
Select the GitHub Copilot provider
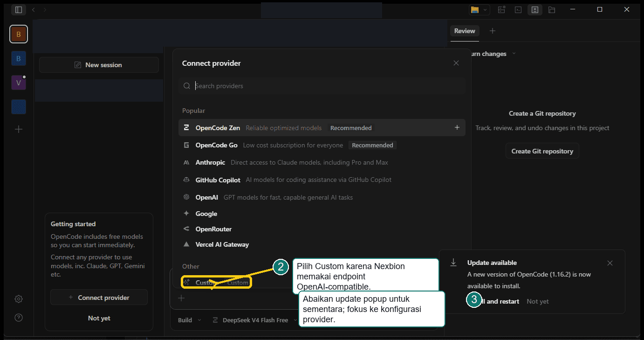click(x=322, y=180)
